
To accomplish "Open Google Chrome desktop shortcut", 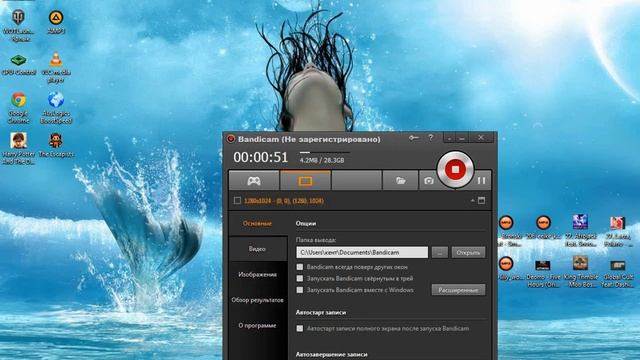I will click(x=18, y=108).
